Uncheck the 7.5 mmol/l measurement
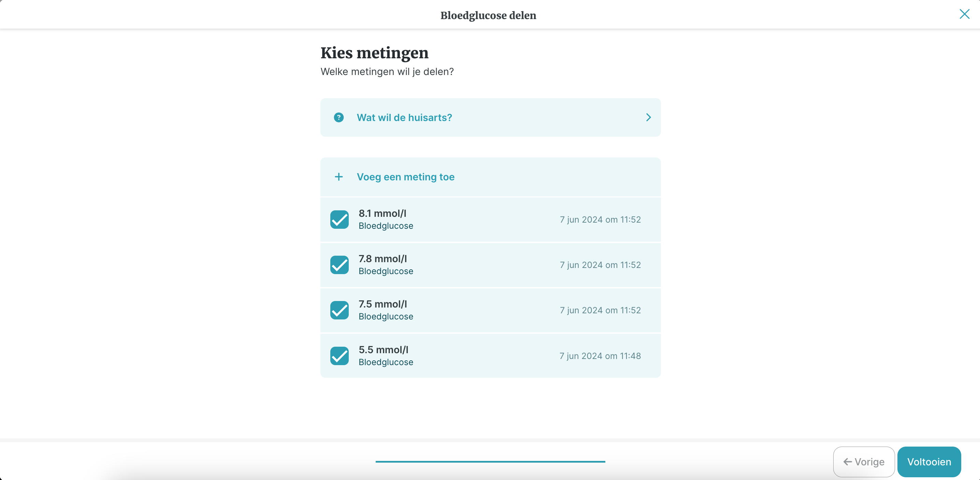 point(339,310)
